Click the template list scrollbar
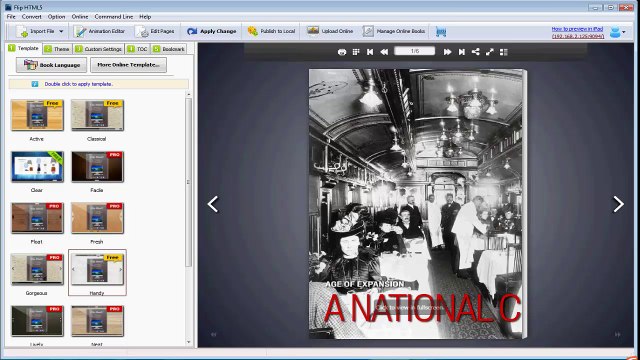Screen dimensions: 640x360 (x=189, y=182)
